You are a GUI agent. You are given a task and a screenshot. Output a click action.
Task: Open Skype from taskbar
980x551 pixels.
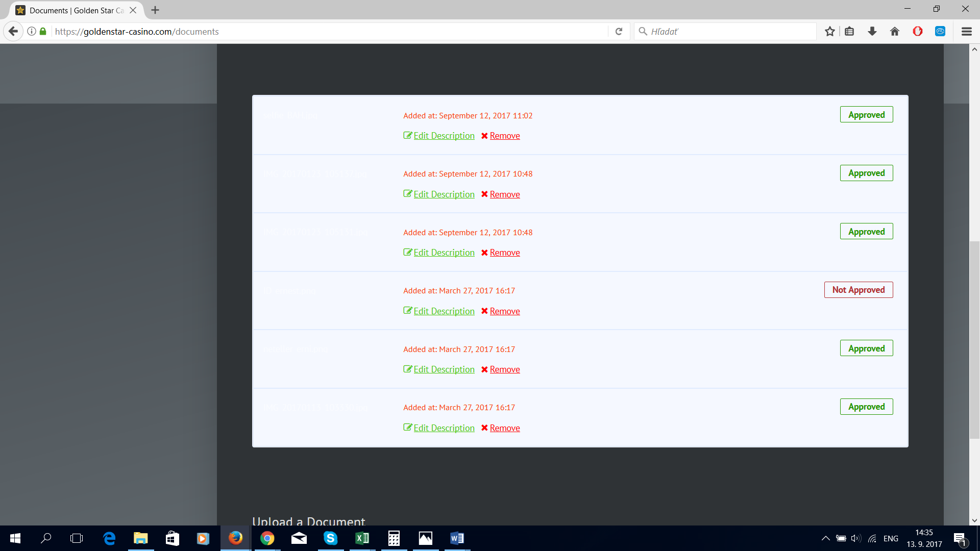click(x=331, y=538)
